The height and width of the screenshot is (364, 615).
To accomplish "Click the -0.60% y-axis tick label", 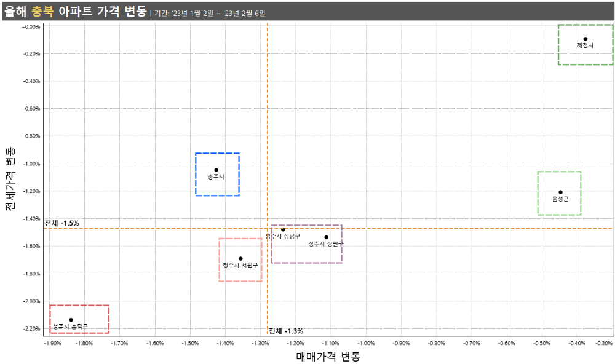I will (x=31, y=109).
